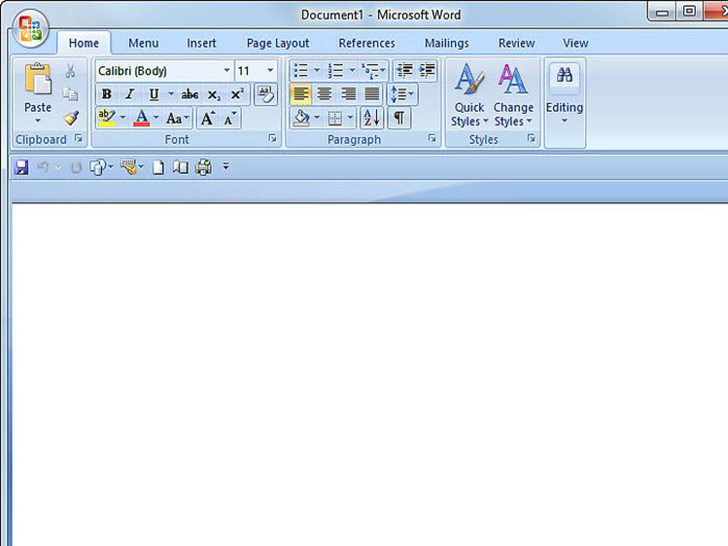The image size is (728, 546).
Task: Open Quick Styles gallery
Action: 469,95
